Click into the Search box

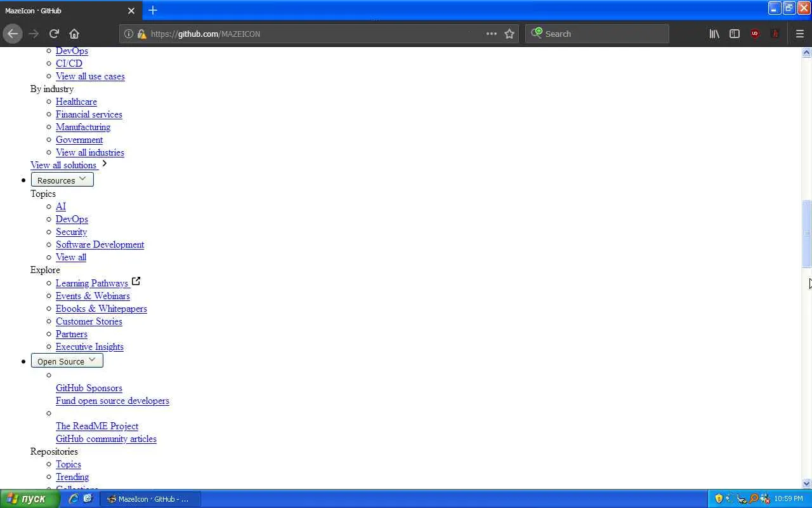pos(597,34)
